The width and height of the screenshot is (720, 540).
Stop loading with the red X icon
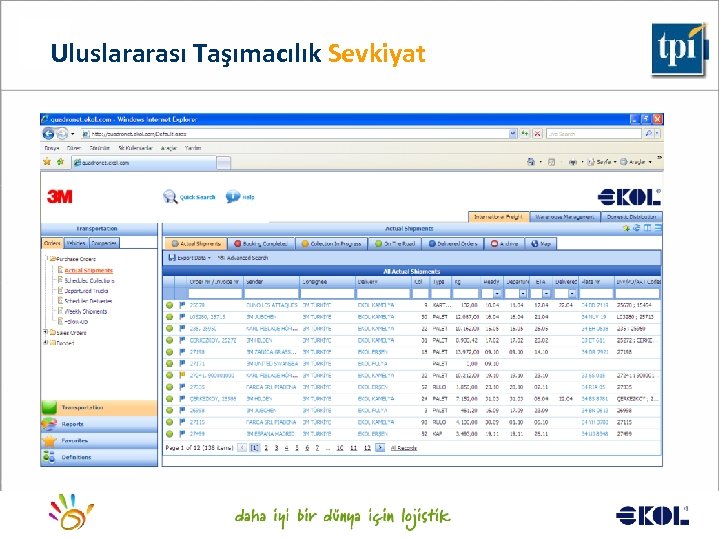pos(537,134)
